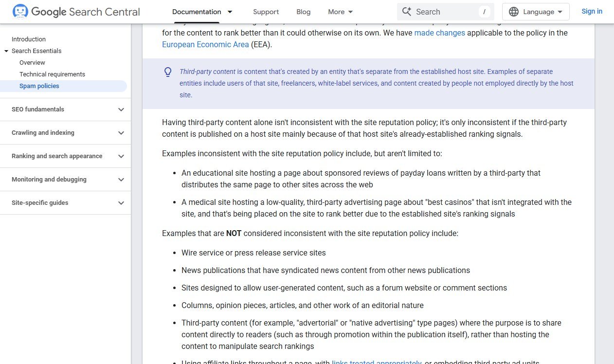The height and width of the screenshot is (364, 614).
Task: Click italic 'Third-party content' term in note
Action: point(207,72)
